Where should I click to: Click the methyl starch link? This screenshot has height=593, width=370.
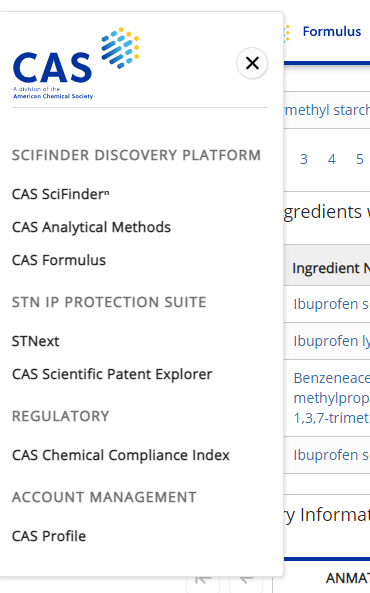tap(327, 110)
